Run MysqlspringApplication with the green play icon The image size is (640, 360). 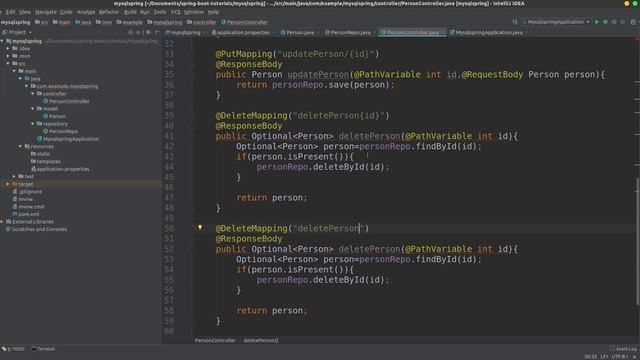tap(597, 22)
